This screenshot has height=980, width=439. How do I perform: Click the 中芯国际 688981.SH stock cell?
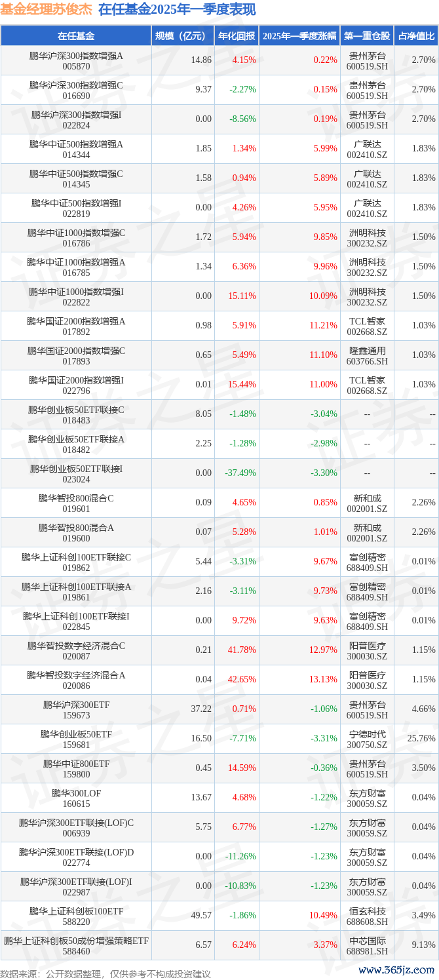pos(367,945)
